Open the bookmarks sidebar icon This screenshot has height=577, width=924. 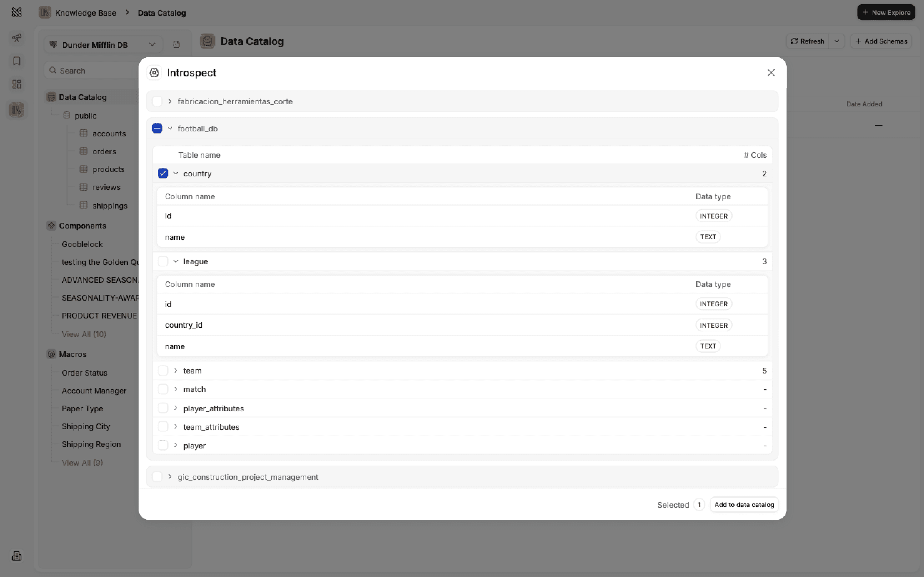click(16, 61)
